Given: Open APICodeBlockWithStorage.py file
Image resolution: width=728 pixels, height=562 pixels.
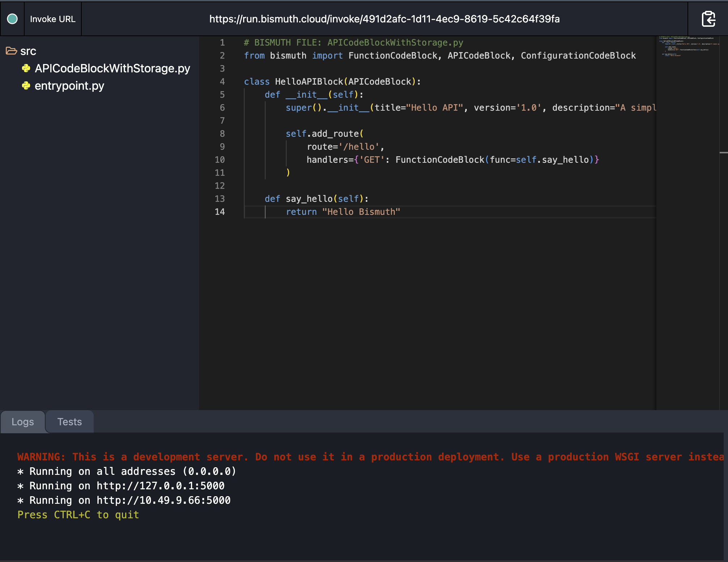Looking at the screenshot, I should (112, 68).
